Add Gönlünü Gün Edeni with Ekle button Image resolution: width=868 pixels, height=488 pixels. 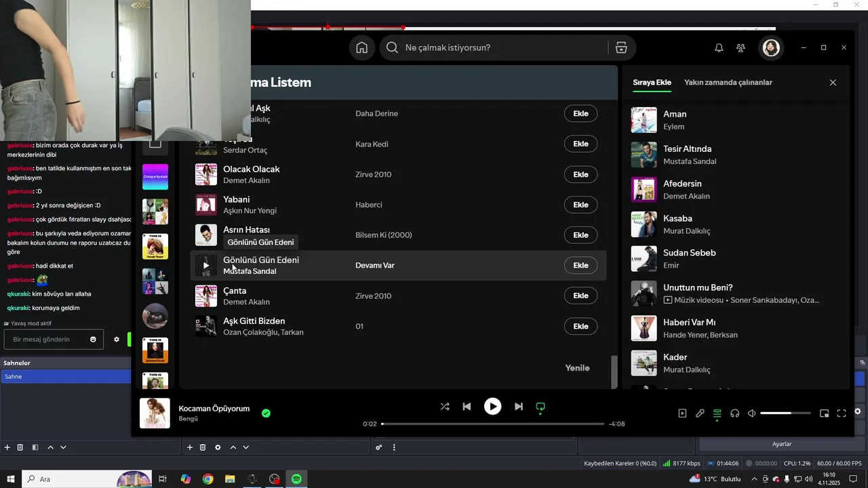[x=580, y=266]
